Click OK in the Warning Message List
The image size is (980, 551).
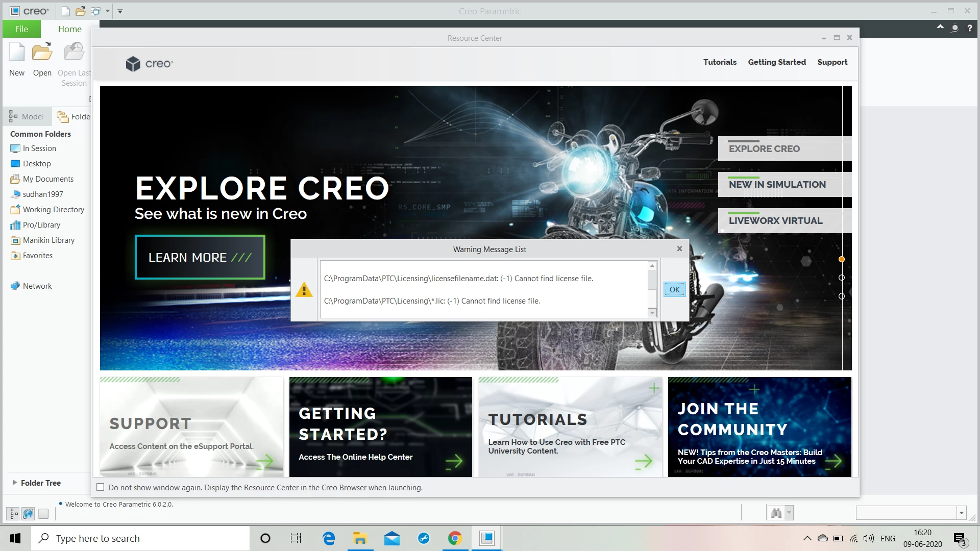click(x=674, y=289)
